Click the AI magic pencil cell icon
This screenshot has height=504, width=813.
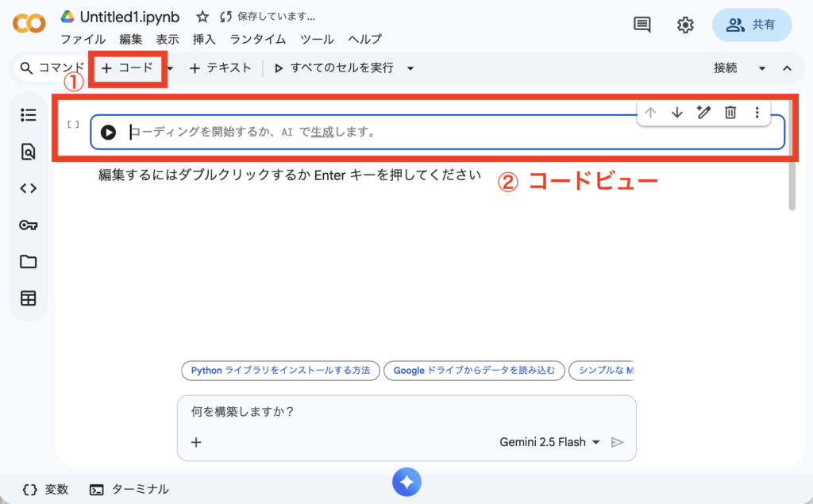tap(703, 113)
